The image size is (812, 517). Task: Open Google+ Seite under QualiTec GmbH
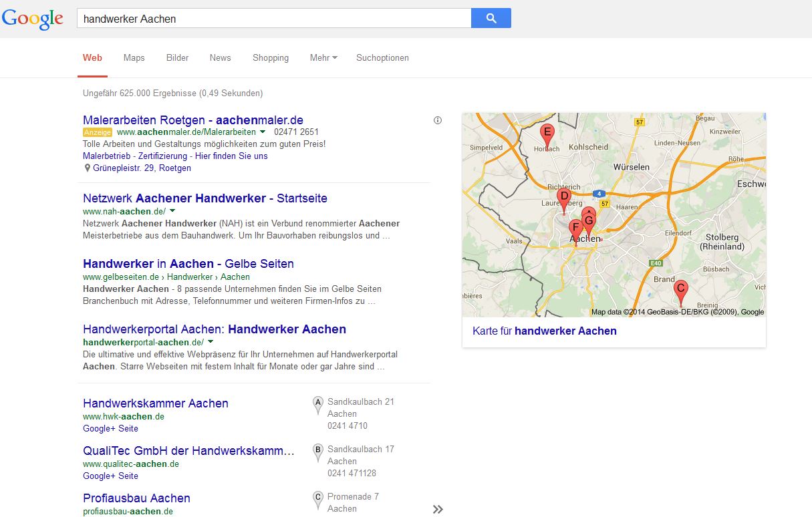point(110,476)
